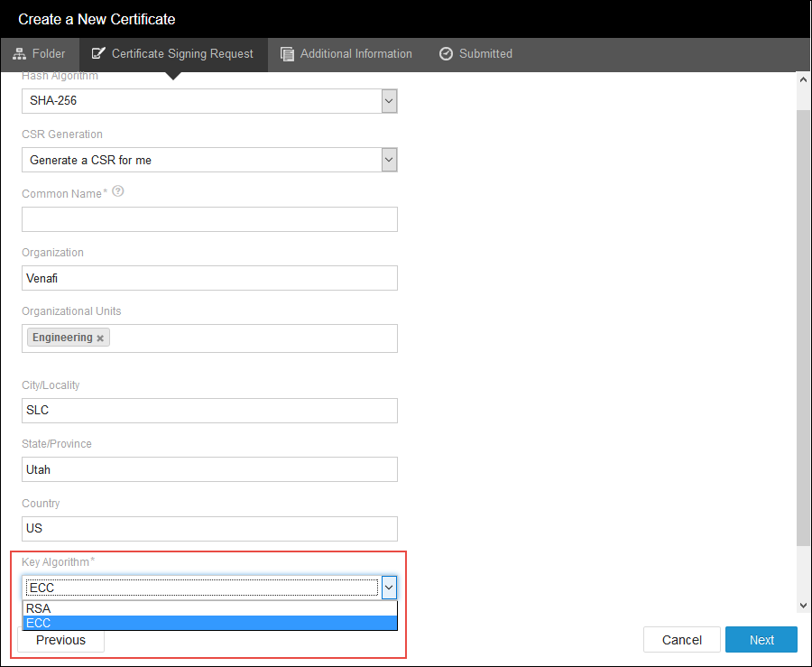Click the Folder tab hierarchy icon

[19, 54]
